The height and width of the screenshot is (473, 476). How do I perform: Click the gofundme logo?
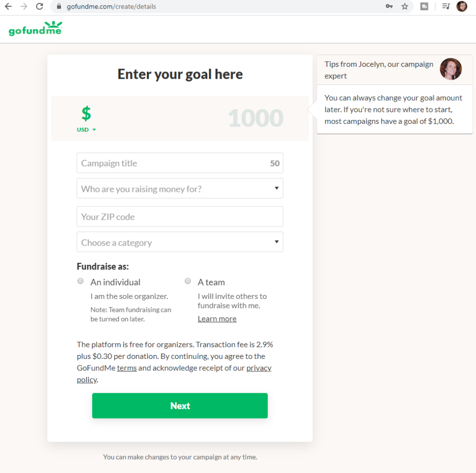pos(35,28)
